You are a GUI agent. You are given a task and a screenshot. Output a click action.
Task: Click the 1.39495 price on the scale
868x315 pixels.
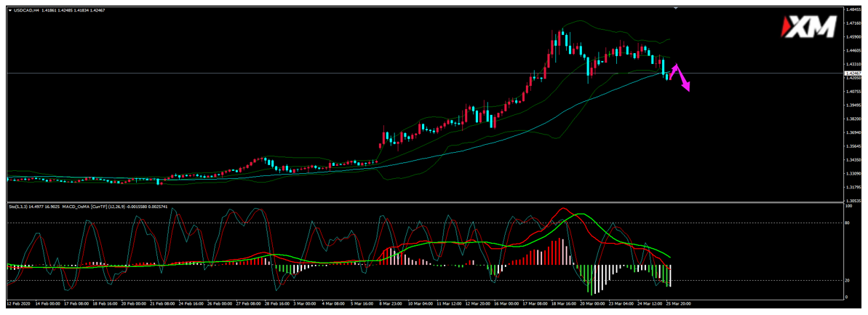coord(853,105)
